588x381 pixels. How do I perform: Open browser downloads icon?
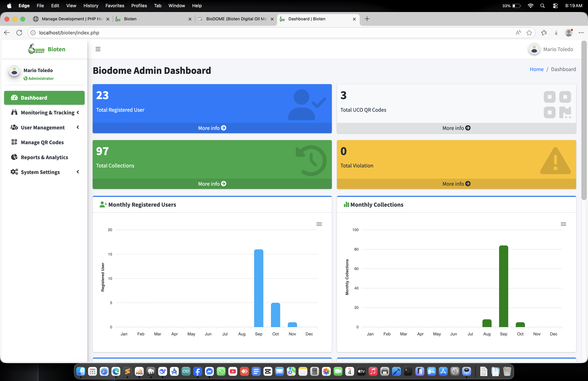point(556,33)
